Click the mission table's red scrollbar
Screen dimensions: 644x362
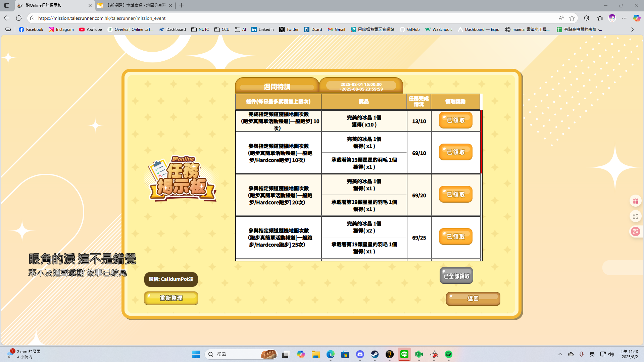pyautogui.click(x=481, y=142)
